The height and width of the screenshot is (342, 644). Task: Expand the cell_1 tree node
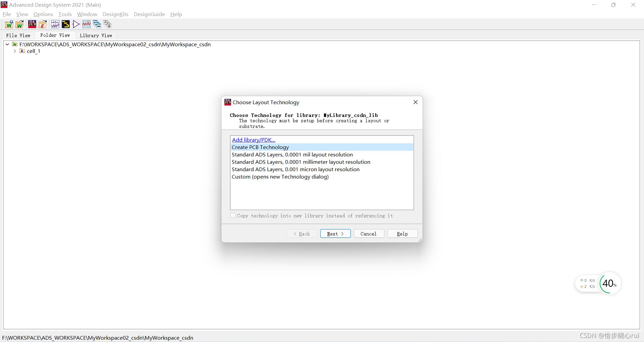[x=15, y=51]
